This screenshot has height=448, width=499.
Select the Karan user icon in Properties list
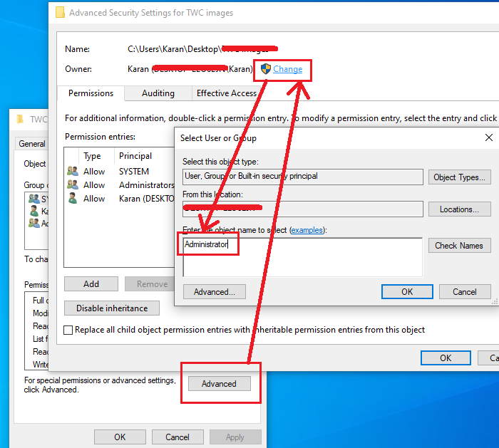point(34,211)
